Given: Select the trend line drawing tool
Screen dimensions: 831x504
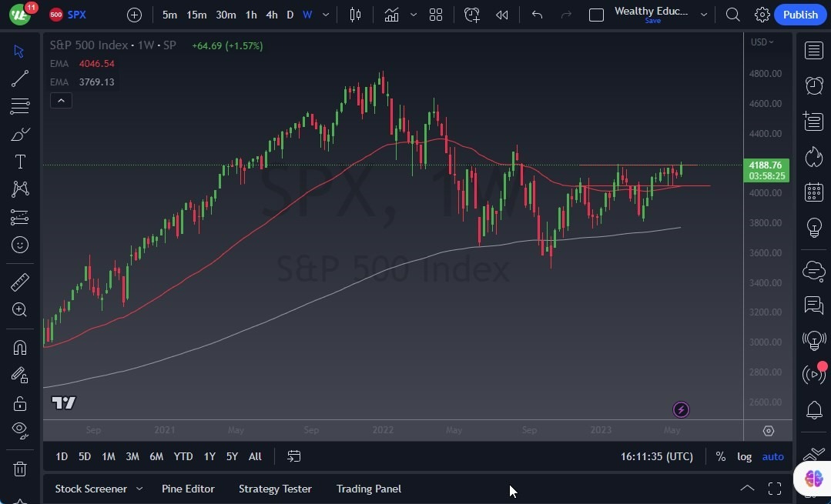Looking at the screenshot, I should click(x=19, y=78).
